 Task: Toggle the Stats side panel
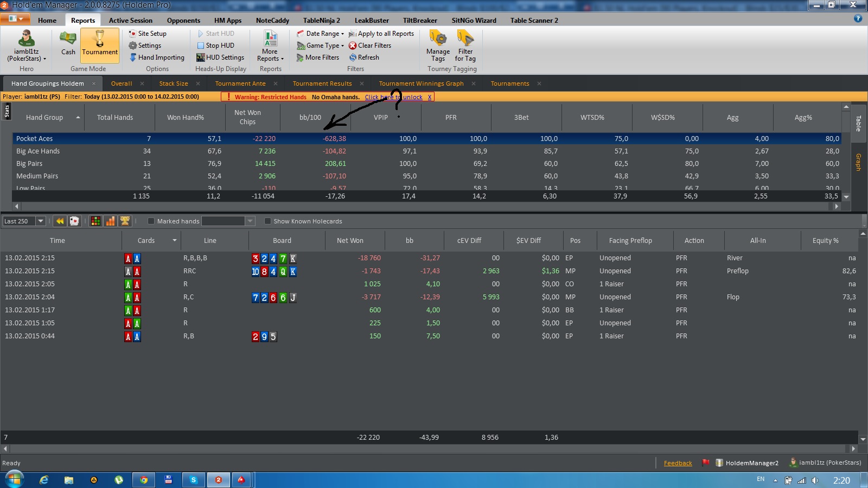coord(7,112)
